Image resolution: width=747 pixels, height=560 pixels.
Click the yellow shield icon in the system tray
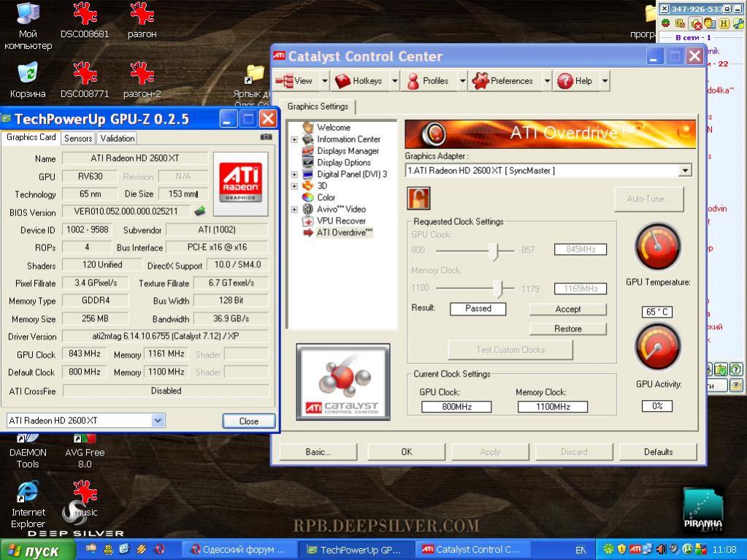coord(621,549)
